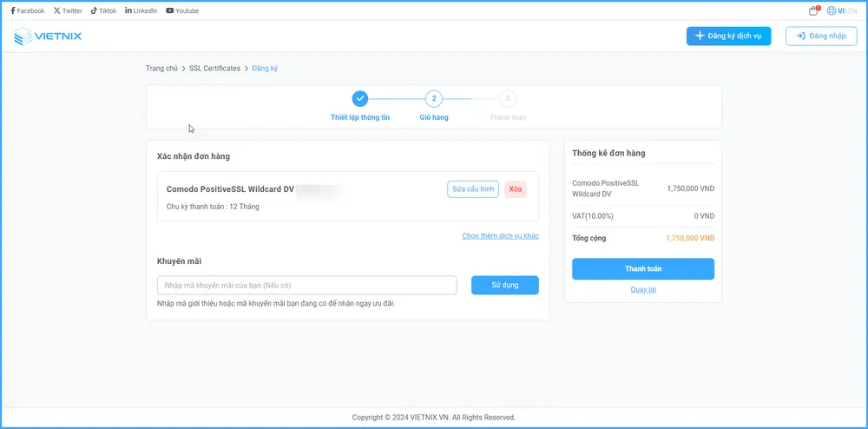Click the Đăng nhập button
Screen dimensions: 868x429
(x=821, y=36)
